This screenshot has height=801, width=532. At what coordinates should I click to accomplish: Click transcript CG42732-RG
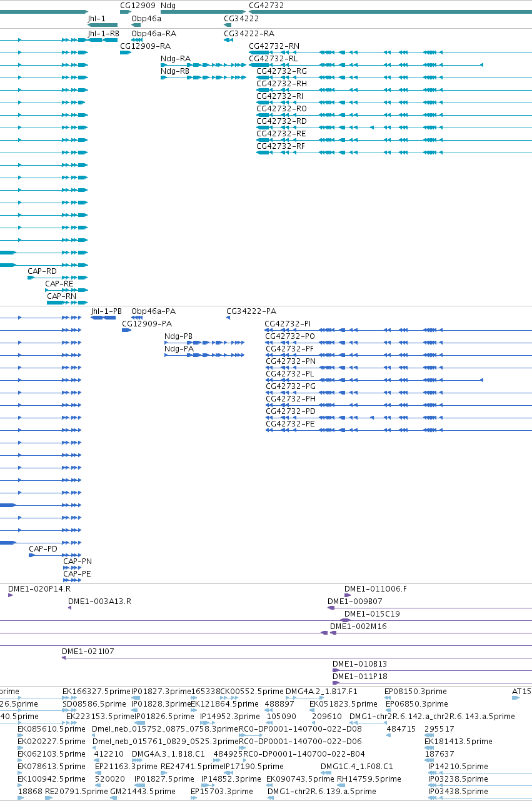[x=282, y=71]
